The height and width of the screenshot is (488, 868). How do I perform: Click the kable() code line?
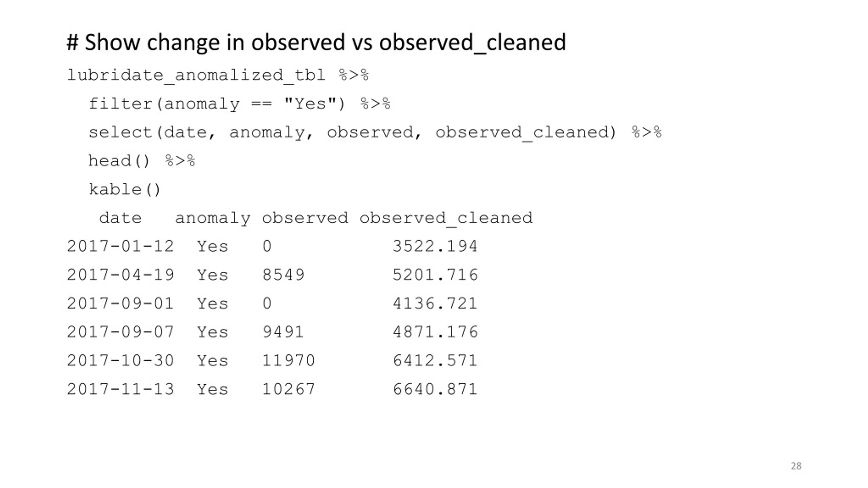tap(124, 189)
